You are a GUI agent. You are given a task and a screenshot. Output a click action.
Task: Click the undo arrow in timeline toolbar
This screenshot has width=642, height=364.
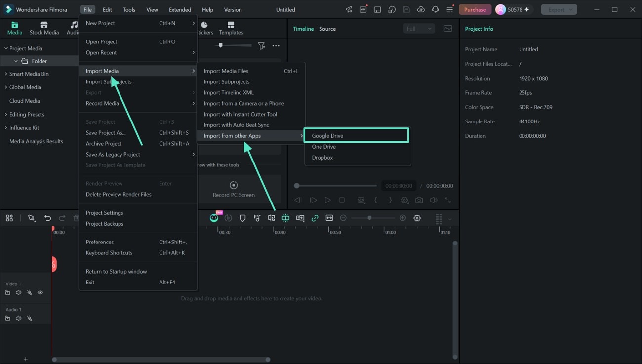pyautogui.click(x=47, y=218)
